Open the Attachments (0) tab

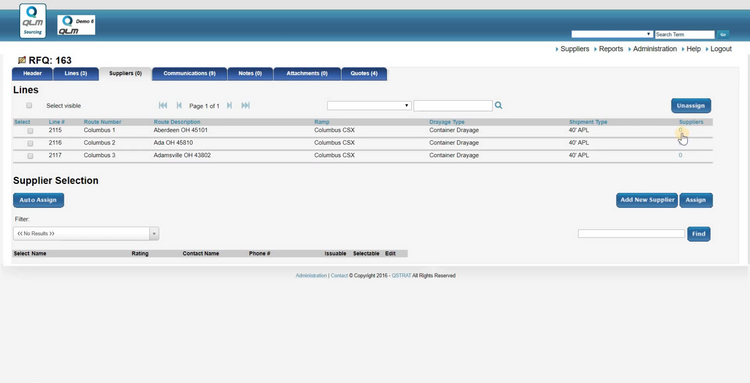click(x=307, y=74)
